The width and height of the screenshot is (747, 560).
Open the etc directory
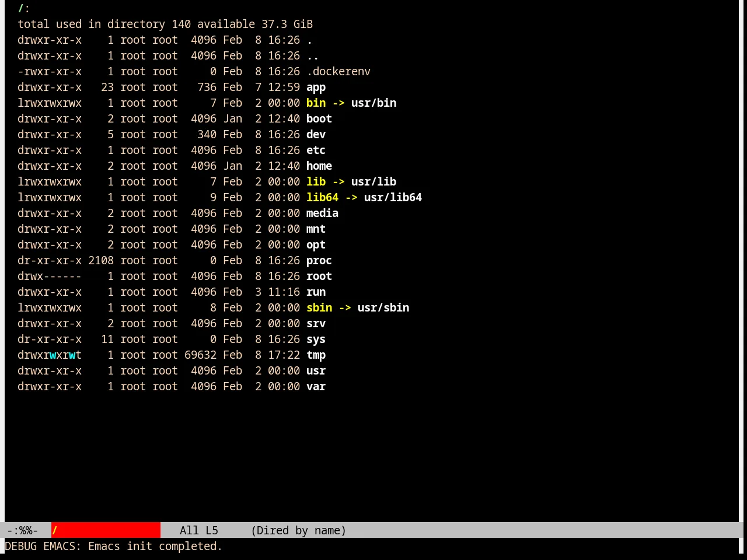point(316,150)
